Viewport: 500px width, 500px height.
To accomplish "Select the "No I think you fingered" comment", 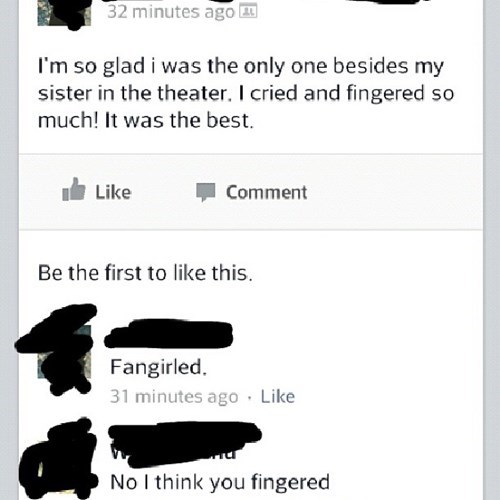I will [x=220, y=482].
